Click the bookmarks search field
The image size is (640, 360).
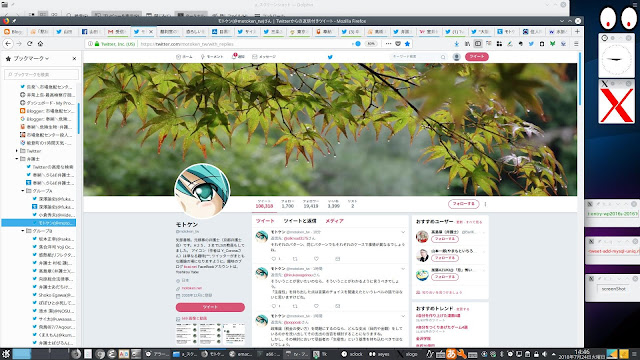point(41,74)
